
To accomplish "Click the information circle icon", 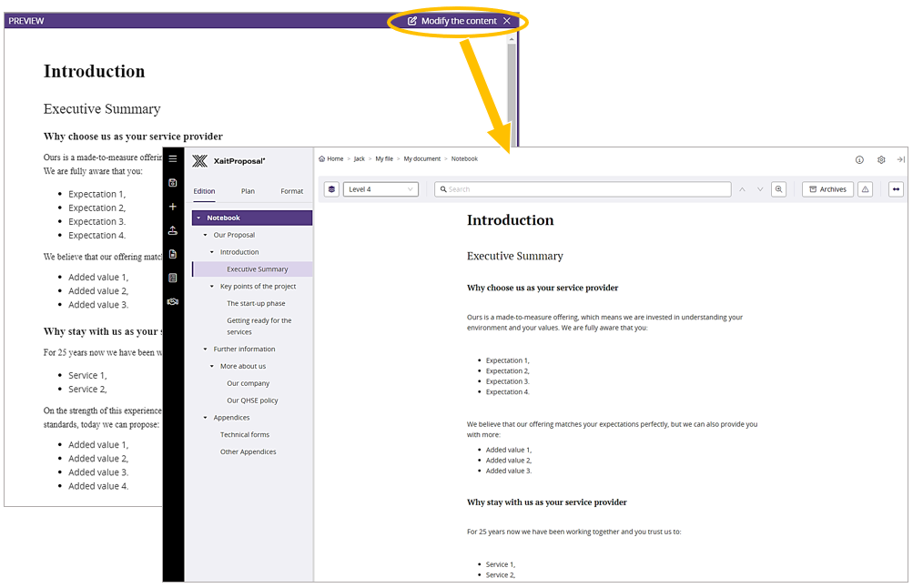I will pyautogui.click(x=859, y=159).
